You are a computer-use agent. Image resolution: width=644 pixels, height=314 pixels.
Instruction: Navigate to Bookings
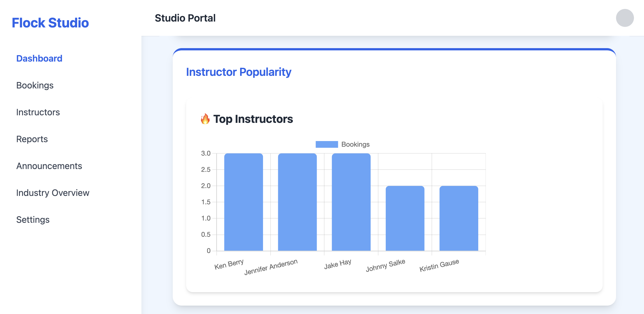[x=35, y=85]
